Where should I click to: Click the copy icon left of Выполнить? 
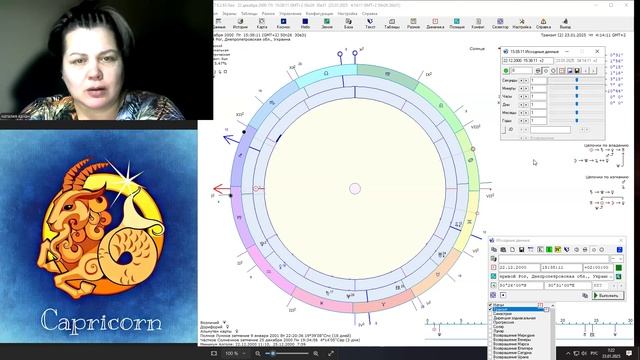(x=585, y=295)
